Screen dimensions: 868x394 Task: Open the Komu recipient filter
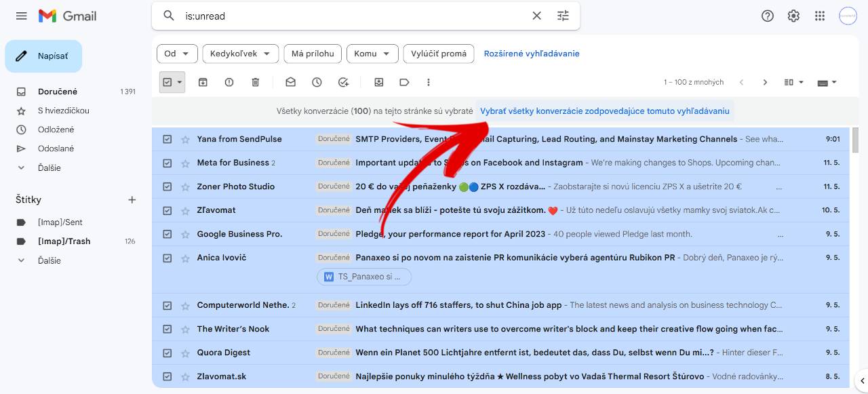point(372,54)
